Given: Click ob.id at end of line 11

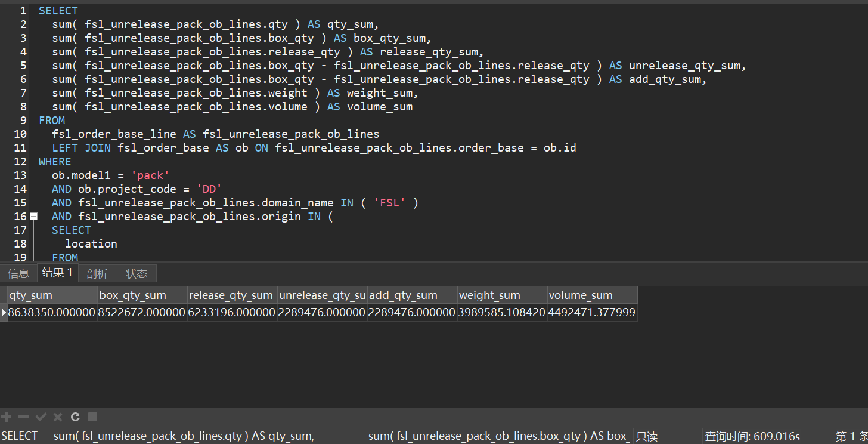Looking at the screenshot, I should (560, 148).
